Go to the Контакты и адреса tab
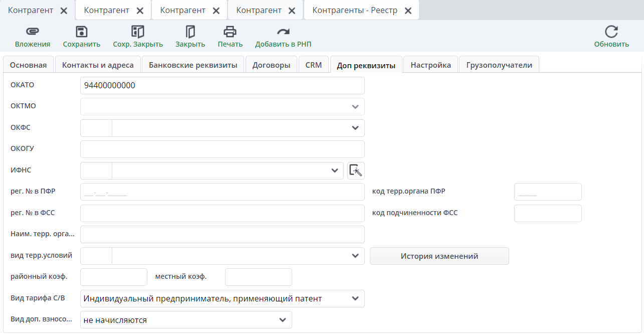Viewport: 644px width, 335px height. click(x=98, y=65)
